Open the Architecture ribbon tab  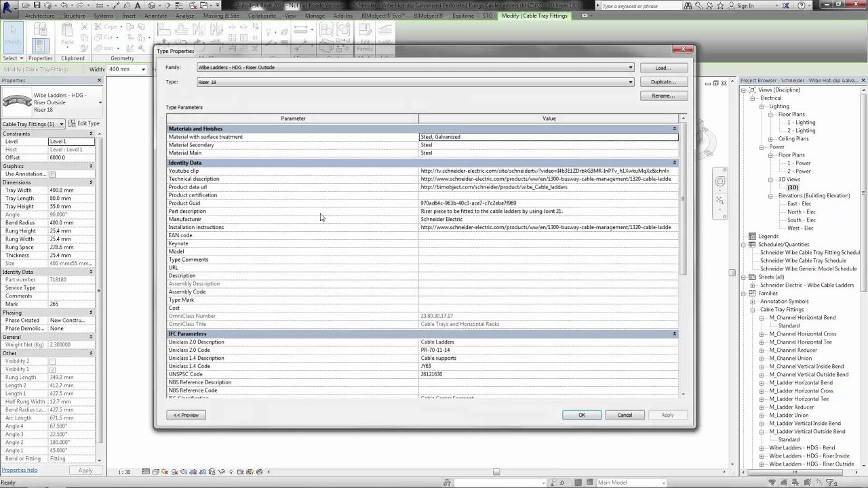[39, 16]
